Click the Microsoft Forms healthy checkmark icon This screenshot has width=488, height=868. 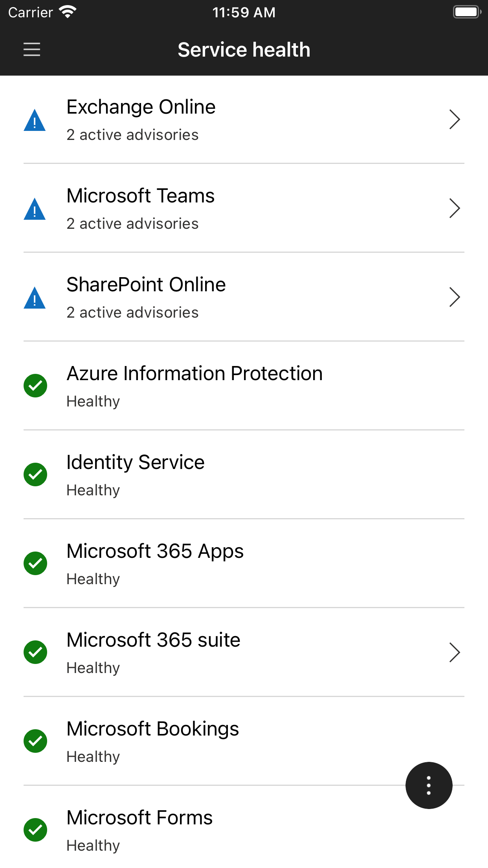click(35, 830)
